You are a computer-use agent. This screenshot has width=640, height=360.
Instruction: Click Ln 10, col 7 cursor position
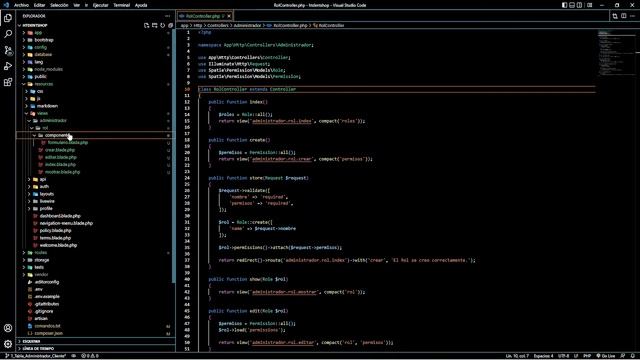[517, 356]
